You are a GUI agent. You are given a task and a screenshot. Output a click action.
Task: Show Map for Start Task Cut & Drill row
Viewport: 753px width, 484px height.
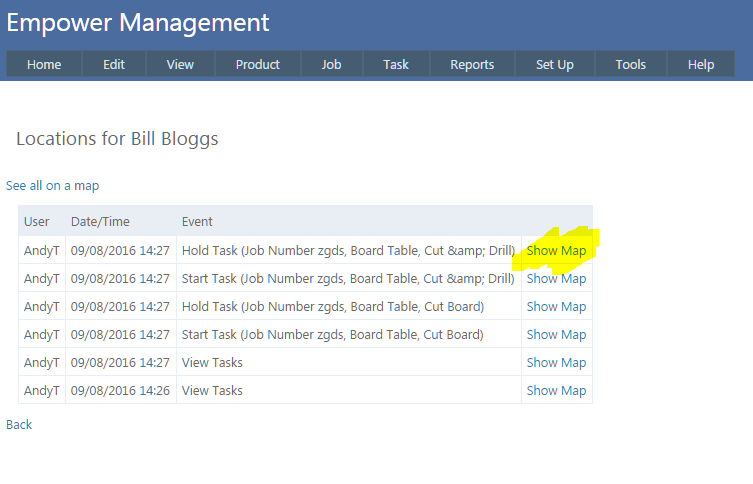coord(556,279)
